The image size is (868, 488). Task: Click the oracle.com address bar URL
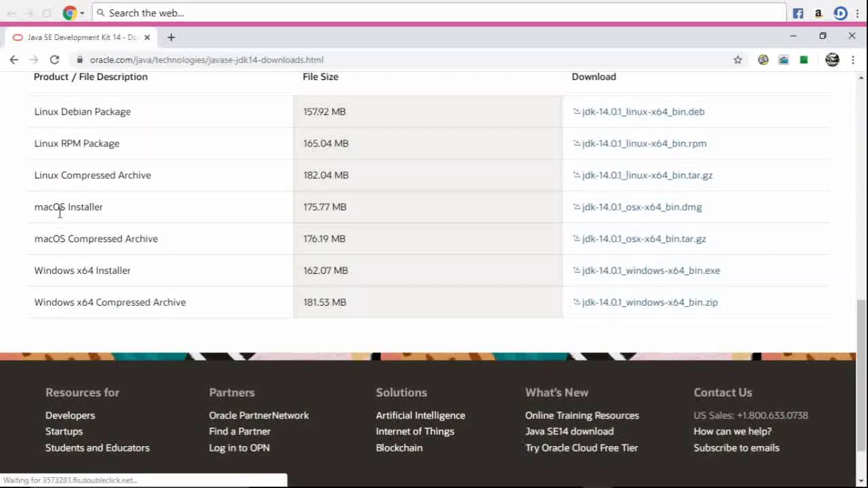[207, 60]
